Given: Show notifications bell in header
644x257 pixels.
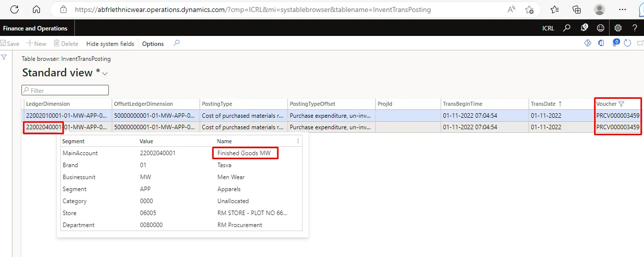Looking at the screenshot, I should point(584,28).
